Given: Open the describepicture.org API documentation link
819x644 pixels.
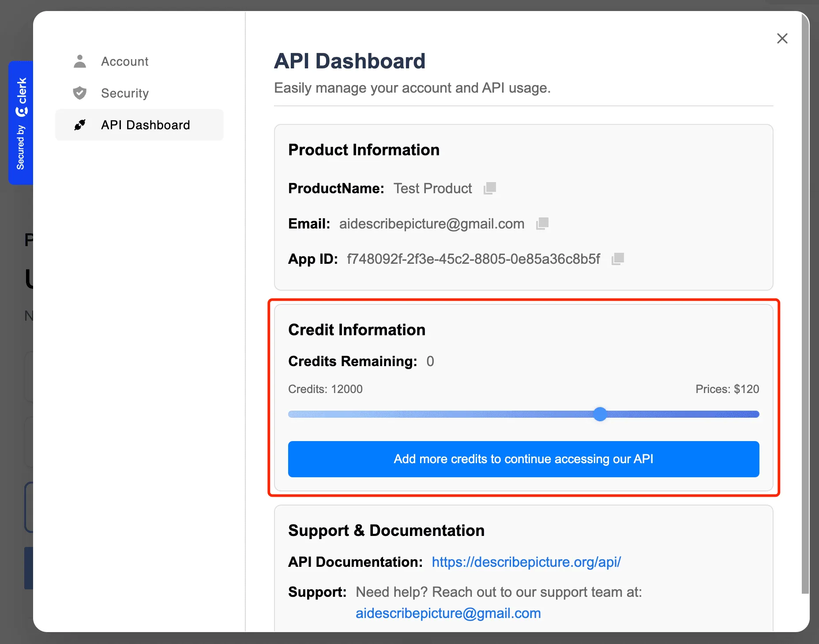Looking at the screenshot, I should [x=526, y=562].
